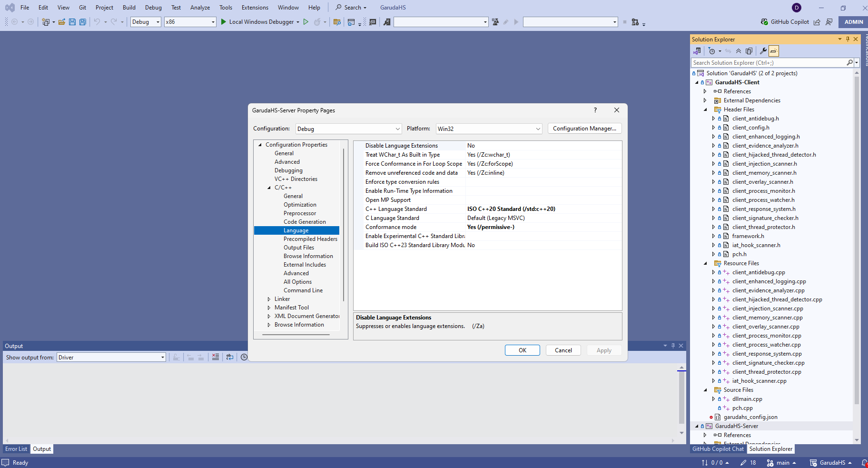This screenshot has width=868, height=468.
Task: Click the help question mark in Property Pages
Action: pyautogui.click(x=595, y=110)
